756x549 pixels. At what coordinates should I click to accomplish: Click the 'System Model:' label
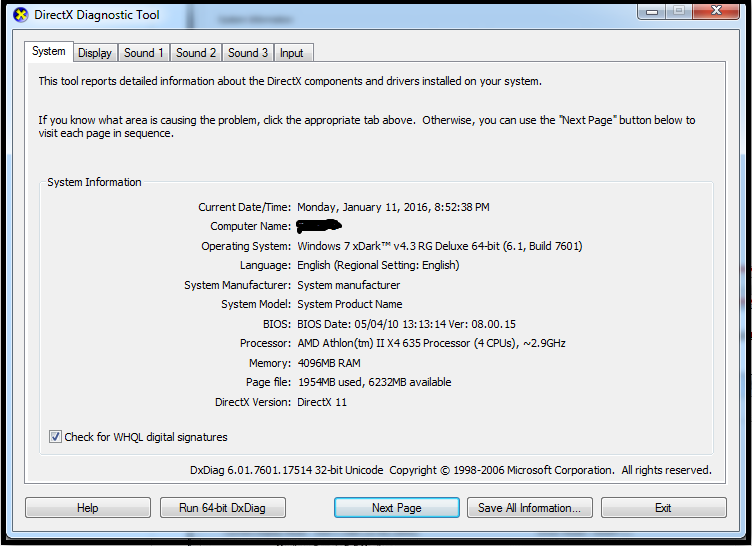coord(256,304)
